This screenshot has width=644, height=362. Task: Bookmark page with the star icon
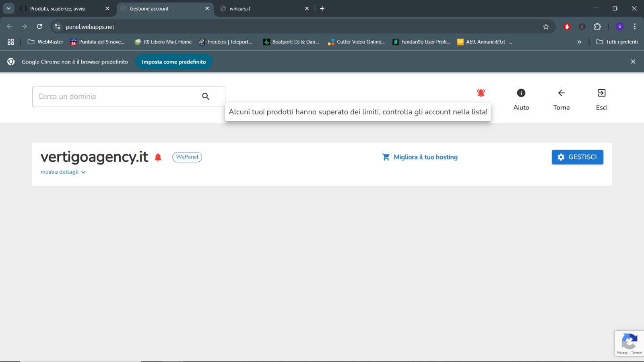[x=546, y=27]
